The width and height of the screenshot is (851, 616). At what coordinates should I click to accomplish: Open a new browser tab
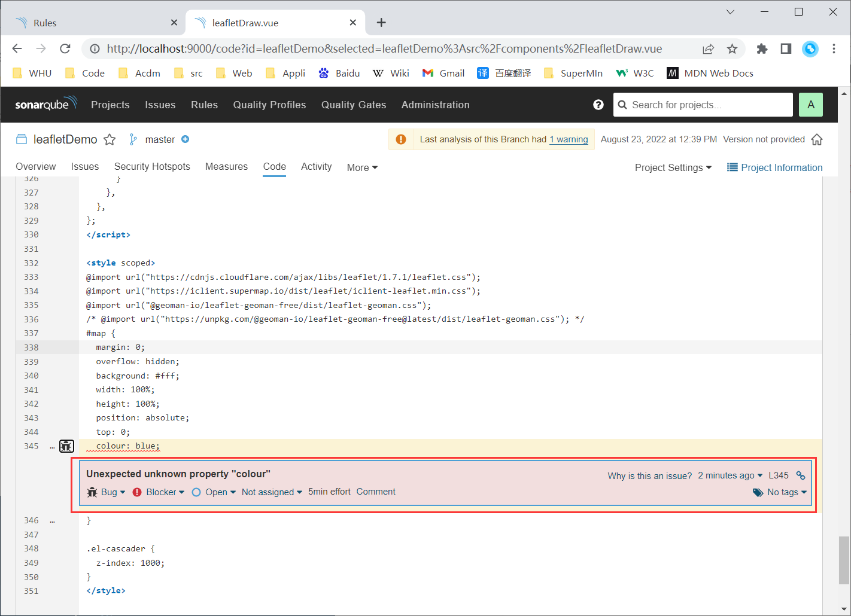[381, 23]
